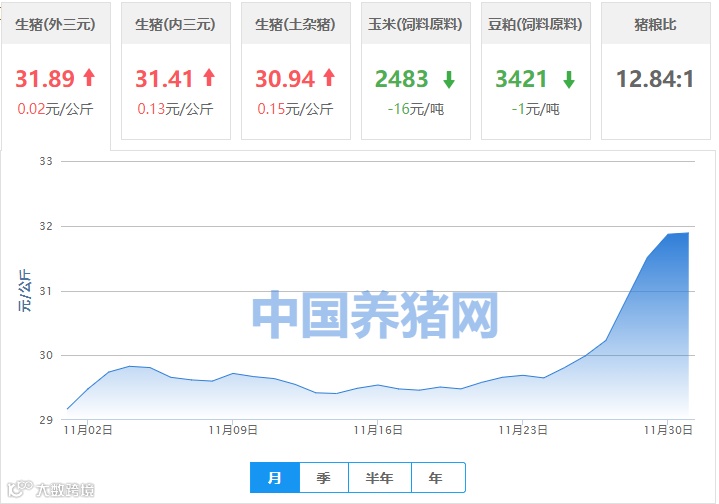Click the red up arrow beside 30.94
The width and height of the screenshot is (719, 504).
point(329,78)
